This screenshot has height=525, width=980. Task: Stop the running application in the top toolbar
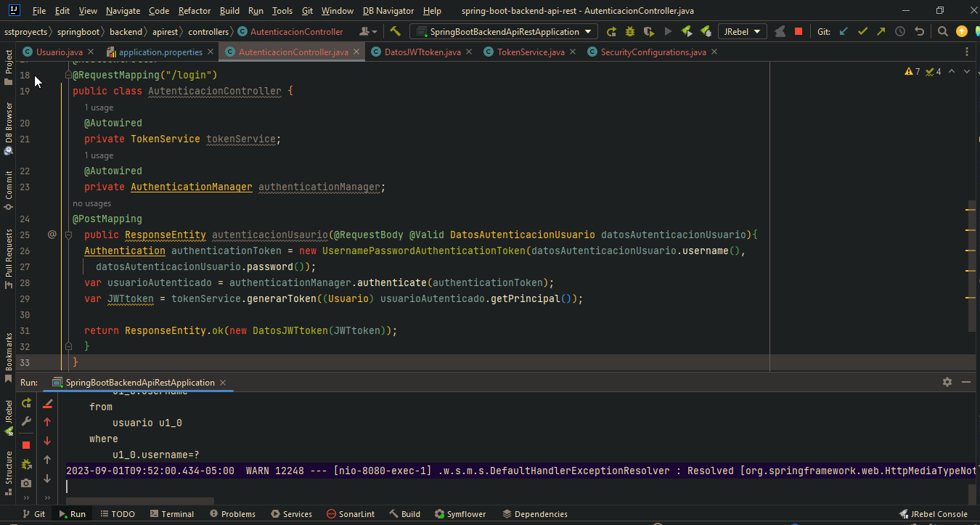pyautogui.click(x=799, y=31)
